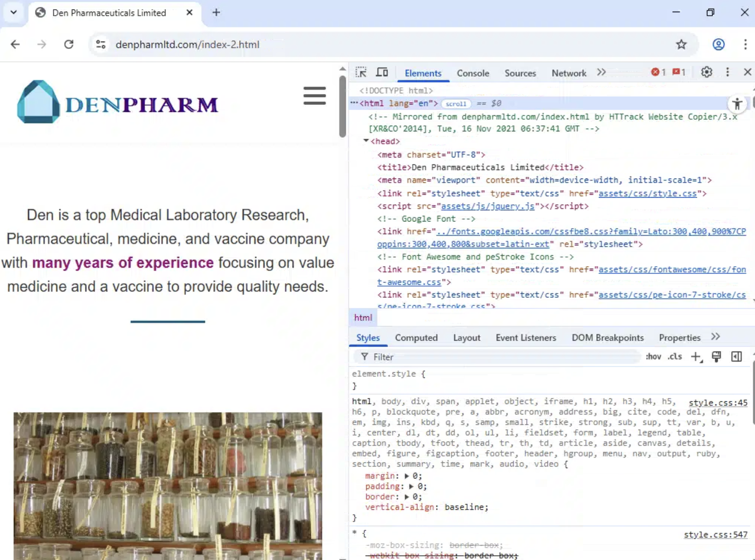Close the Den Pharmaceuticals Limited tab
This screenshot has width=755, height=560.
click(189, 13)
